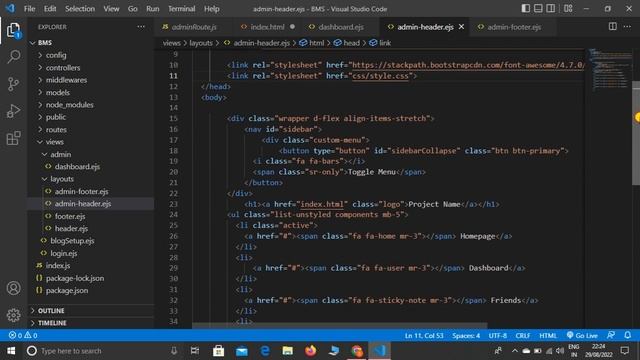Change CRLF end of line sequence
This screenshot has width=640, height=360.
tap(522, 335)
